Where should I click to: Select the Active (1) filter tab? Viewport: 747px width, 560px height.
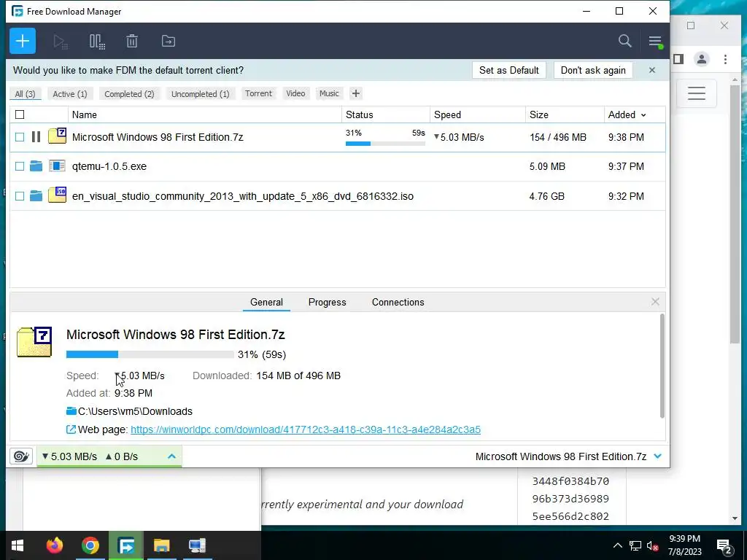(70, 94)
